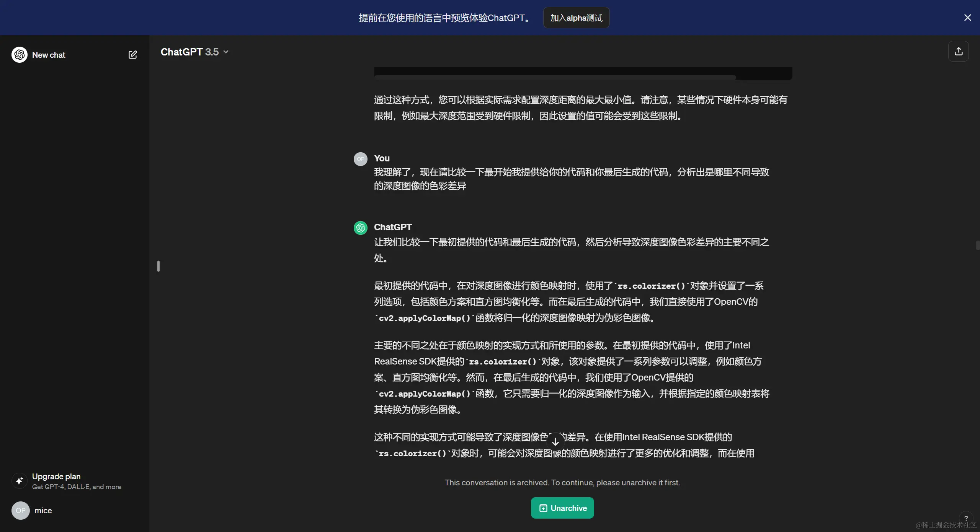
Task: Dismiss the top language preview banner
Action: [967, 18]
